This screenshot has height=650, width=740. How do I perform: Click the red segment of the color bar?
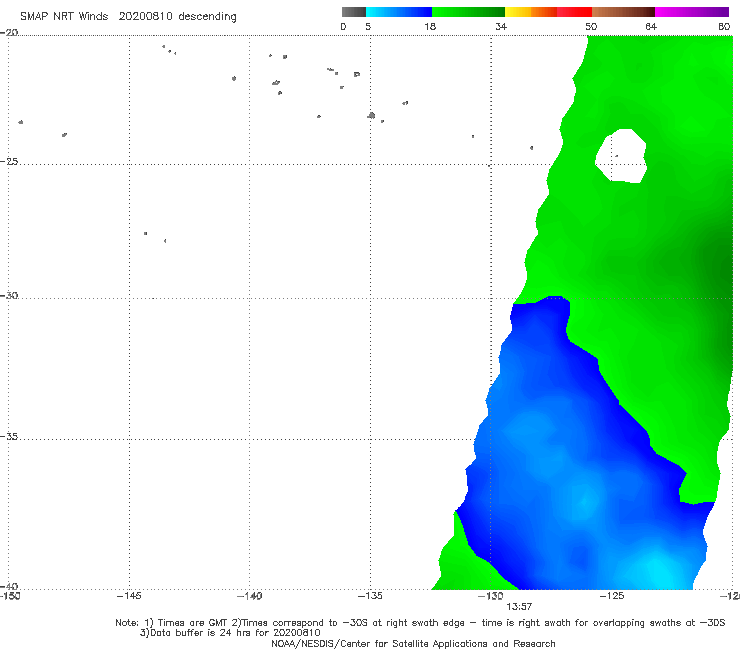[574, 12]
